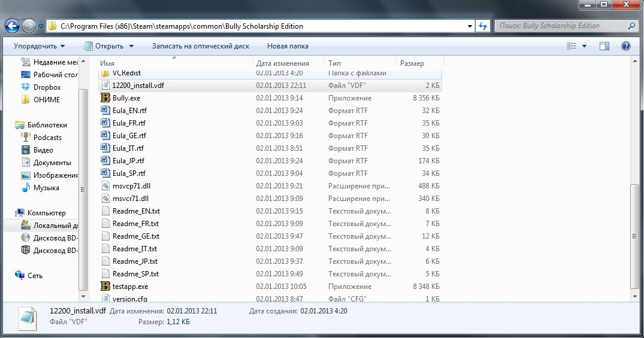The width and height of the screenshot is (644, 338).
Task: Click the Eula_FR.rtf document icon
Action: (x=105, y=123)
